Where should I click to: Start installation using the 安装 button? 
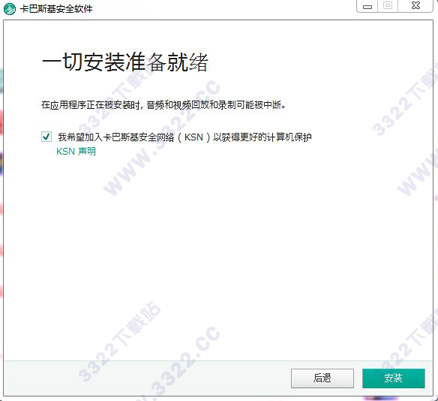click(x=393, y=378)
